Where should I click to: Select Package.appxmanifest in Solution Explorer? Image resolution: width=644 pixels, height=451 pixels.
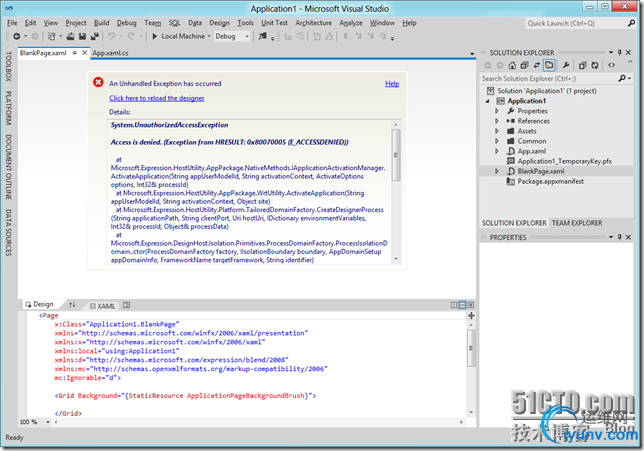pos(550,182)
